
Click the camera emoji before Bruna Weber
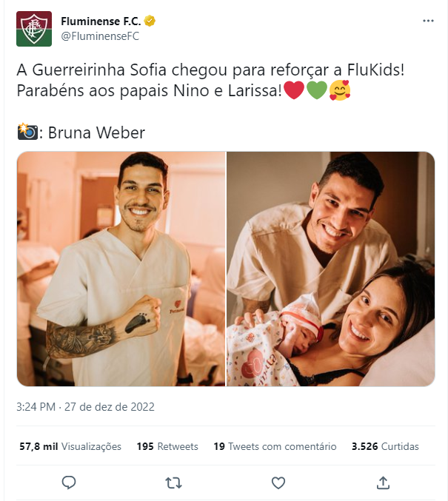(x=27, y=132)
